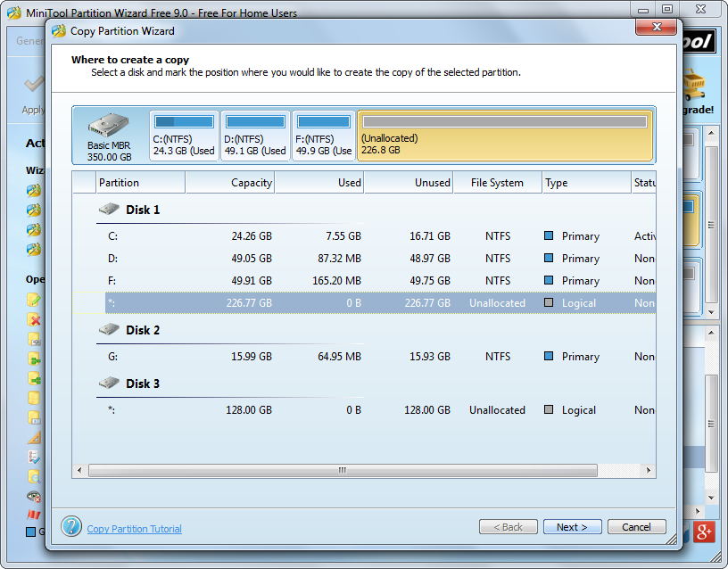This screenshot has height=569, width=728.
Task: Click the triangle ruler Align Partition icon
Action: pyautogui.click(x=33, y=437)
